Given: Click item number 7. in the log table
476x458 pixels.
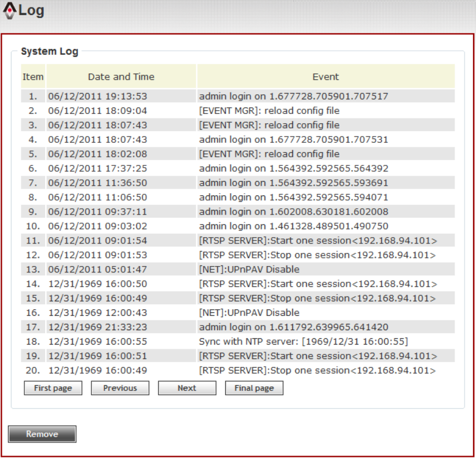Looking at the screenshot, I should [33, 183].
